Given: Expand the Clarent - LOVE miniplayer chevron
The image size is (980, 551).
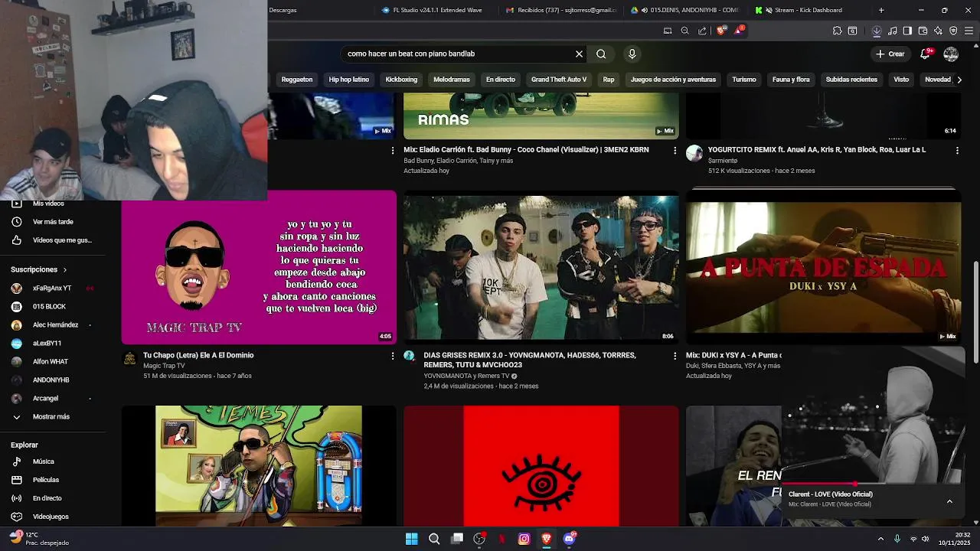Looking at the screenshot, I should (x=949, y=501).
